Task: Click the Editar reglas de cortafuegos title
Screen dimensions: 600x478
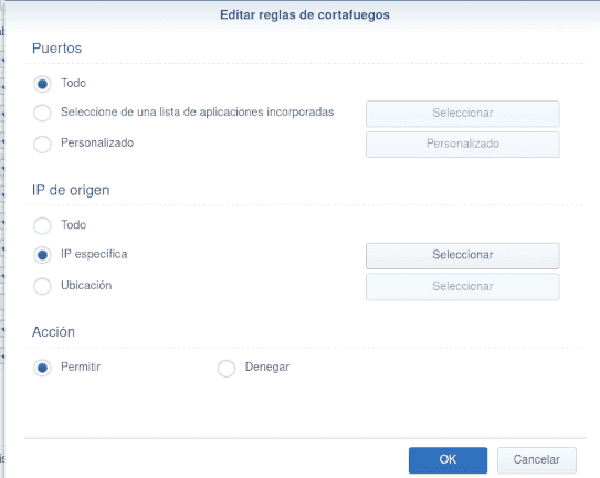Action: pos(305,15)
